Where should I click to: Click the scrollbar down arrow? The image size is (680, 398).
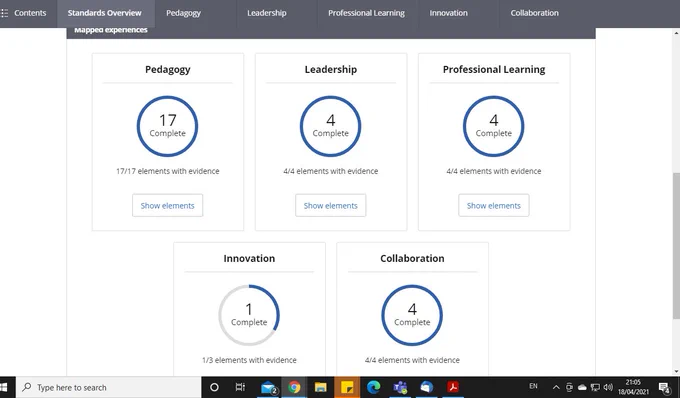(676, 372)
